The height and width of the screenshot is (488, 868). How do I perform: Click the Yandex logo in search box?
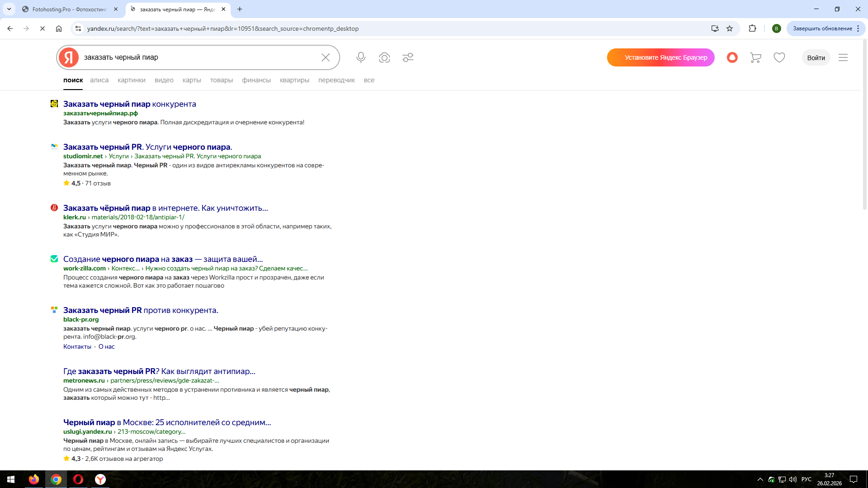click(x=69, y=57)
